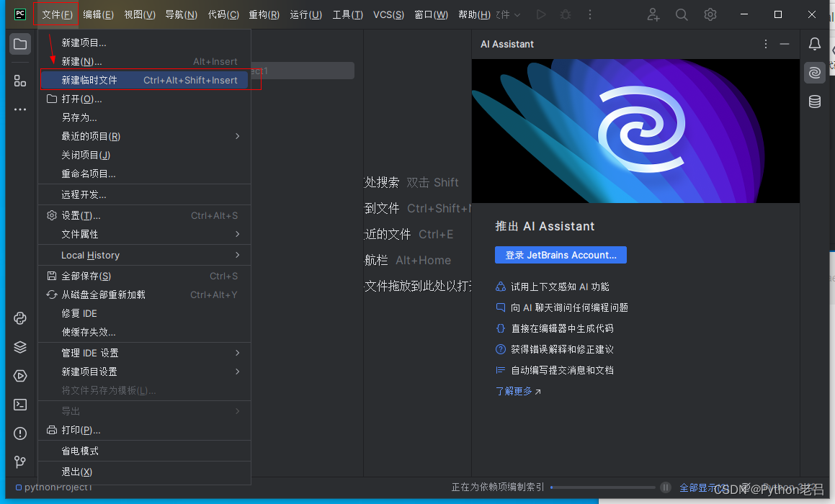Screen dimensions: 835x504
Task: Click the Search Everywhere magnifier icon
Action: [682, 14]
